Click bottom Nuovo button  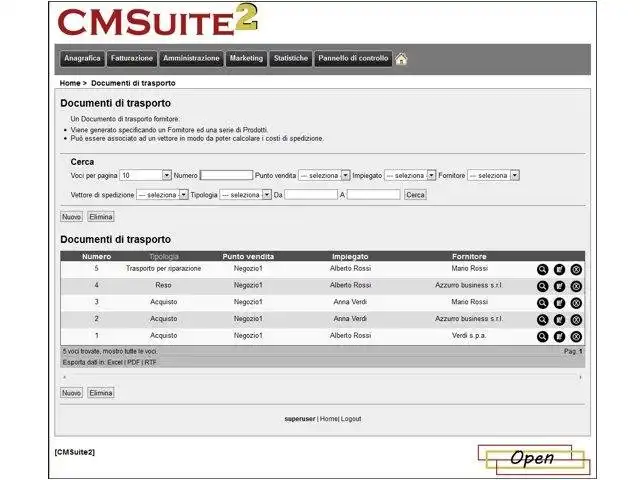(x=71, y=393)
